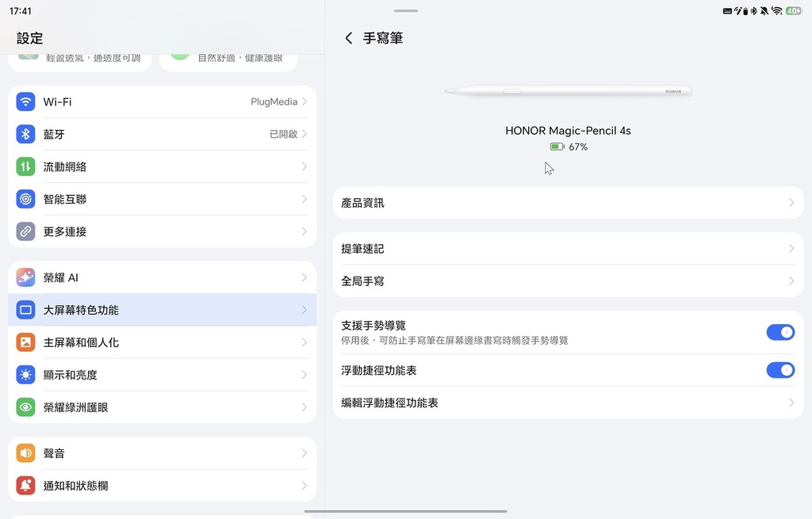This screenshot has width=812, height=519.
Task: Open the 產品資訊 row label
Action: [362, 203]
